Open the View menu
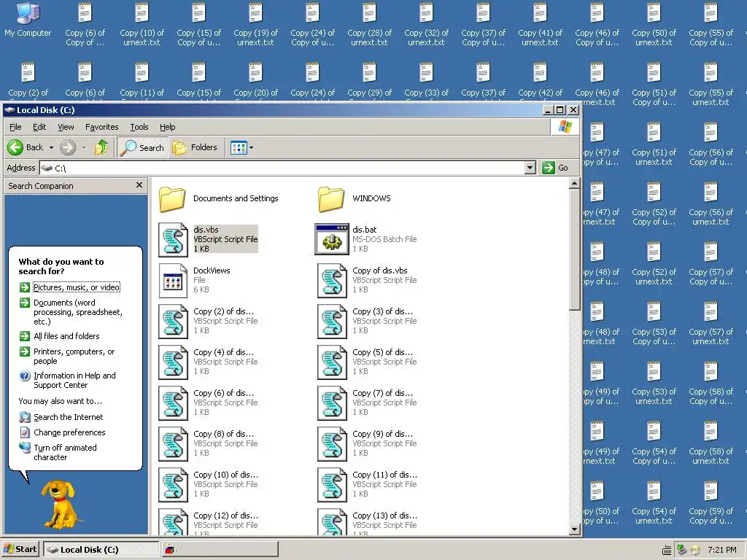Image resolution: width=747 pixels, height=560 pixels. point(66,127)
